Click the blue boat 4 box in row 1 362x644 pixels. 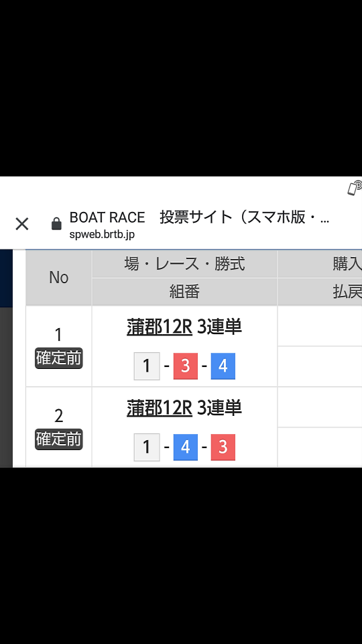pos(223,366)
